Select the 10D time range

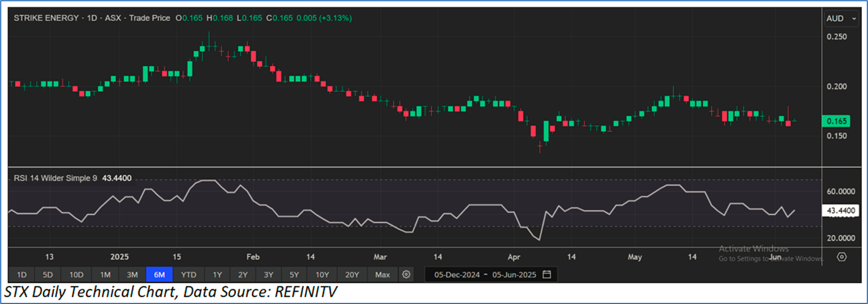coord(76,275)
